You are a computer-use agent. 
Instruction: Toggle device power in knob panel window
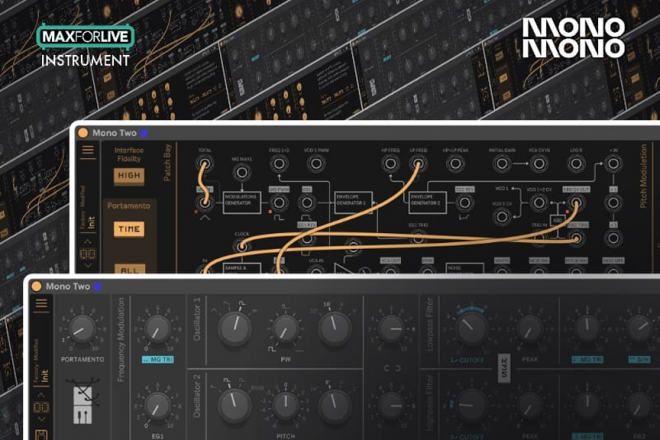(x=37, y=286)
